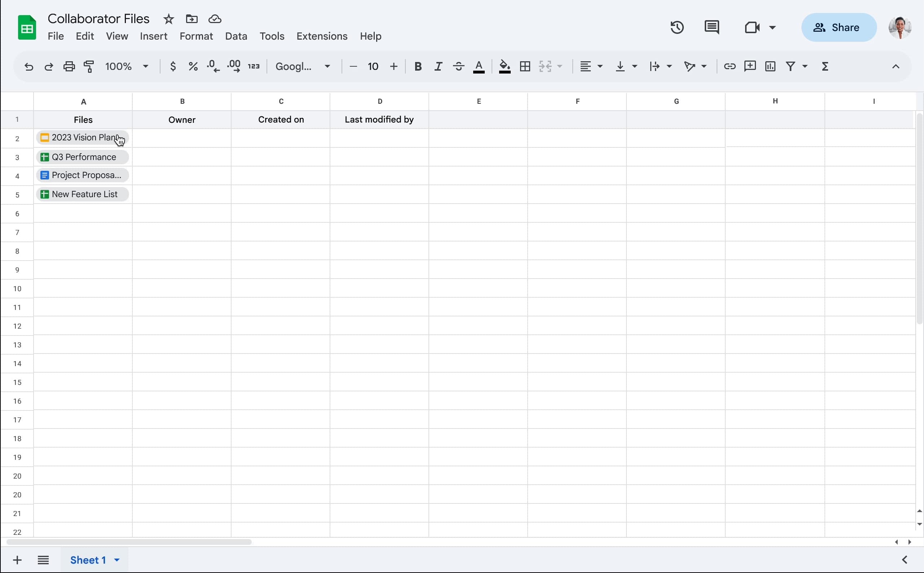Toggle bold formatting
Viewport: 924px width, 573px height.
418,66
